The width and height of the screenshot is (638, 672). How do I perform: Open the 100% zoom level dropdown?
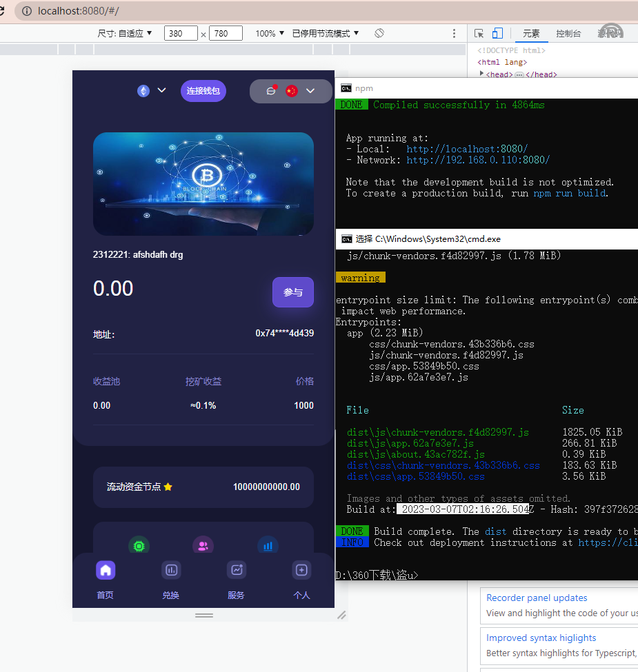pos(270,33)
